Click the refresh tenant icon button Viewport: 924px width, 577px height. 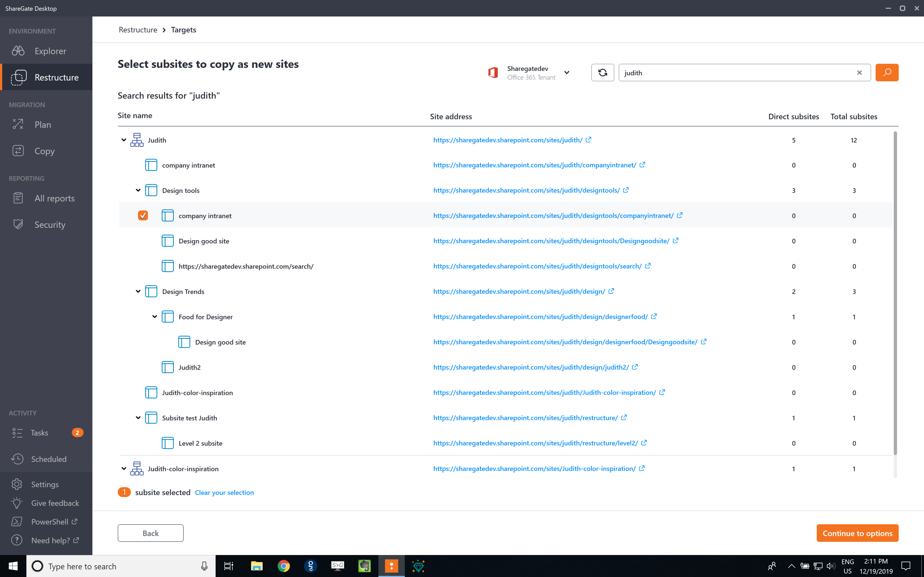[x=602, y=73]
